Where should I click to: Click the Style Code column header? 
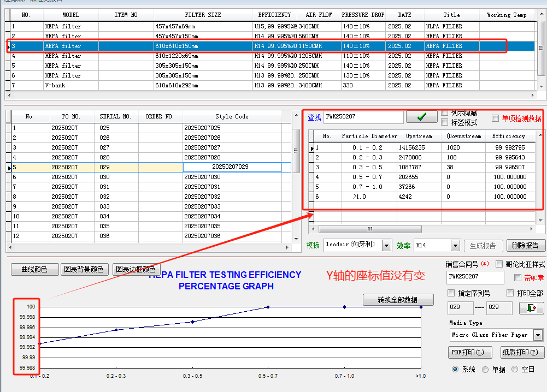point(232,116)
